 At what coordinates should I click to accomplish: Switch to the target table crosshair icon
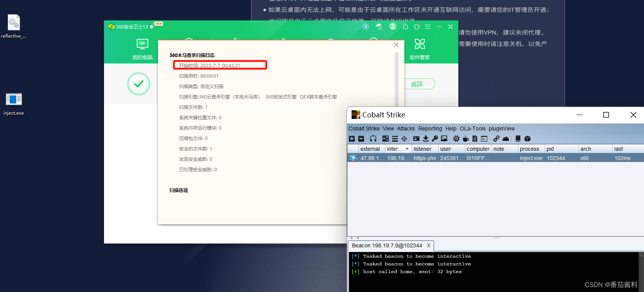(x=404, y=138)
